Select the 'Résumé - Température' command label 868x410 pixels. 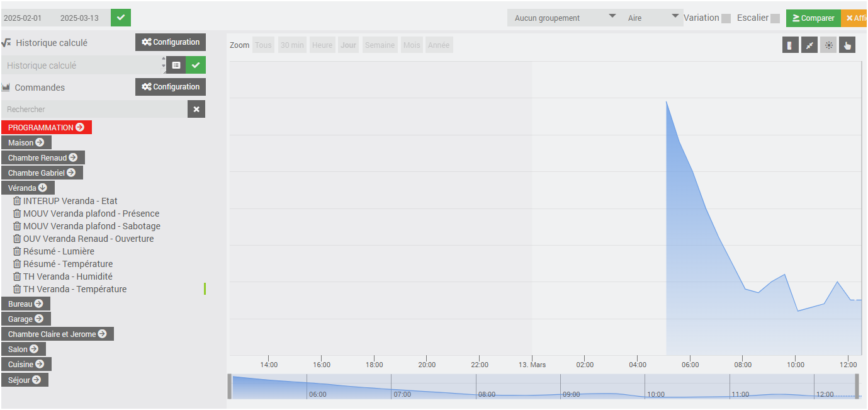[x=68, y=264]
